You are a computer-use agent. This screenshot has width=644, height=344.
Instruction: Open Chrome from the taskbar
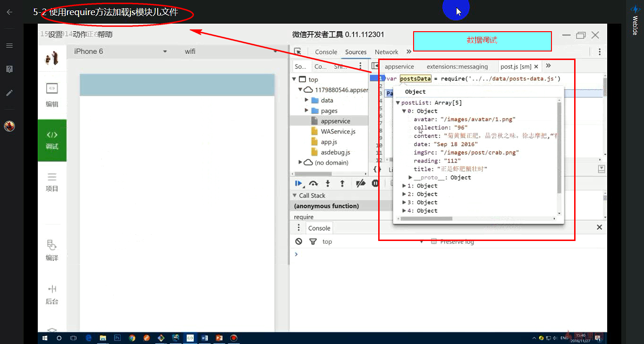[x=132, y=338]
